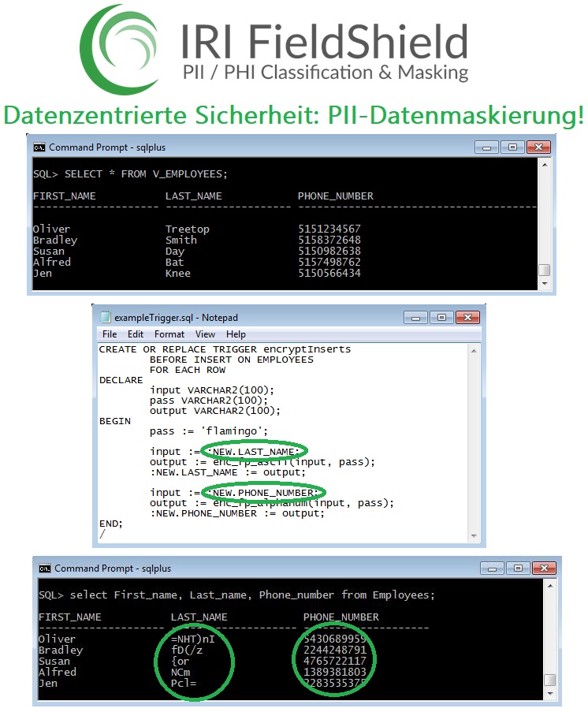Open the Edit menu in Notepad

click(x=136, y=334)
